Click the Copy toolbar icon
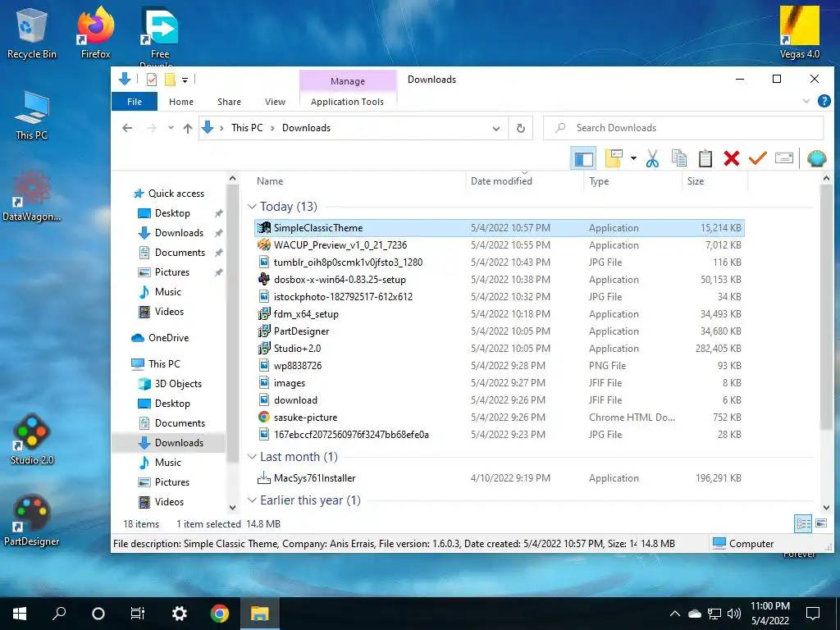Image resolution: width=840 pixels, height=630 pixels. pos(678,158)
